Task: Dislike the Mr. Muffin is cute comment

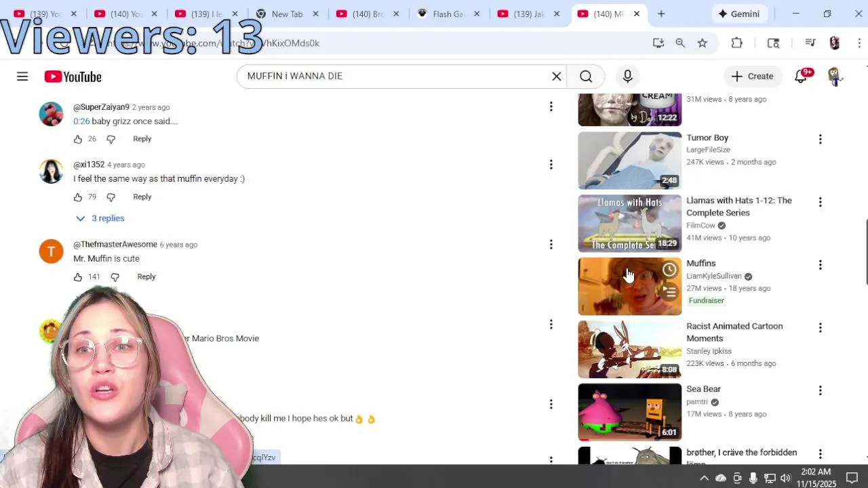Action: pos(115,277)
